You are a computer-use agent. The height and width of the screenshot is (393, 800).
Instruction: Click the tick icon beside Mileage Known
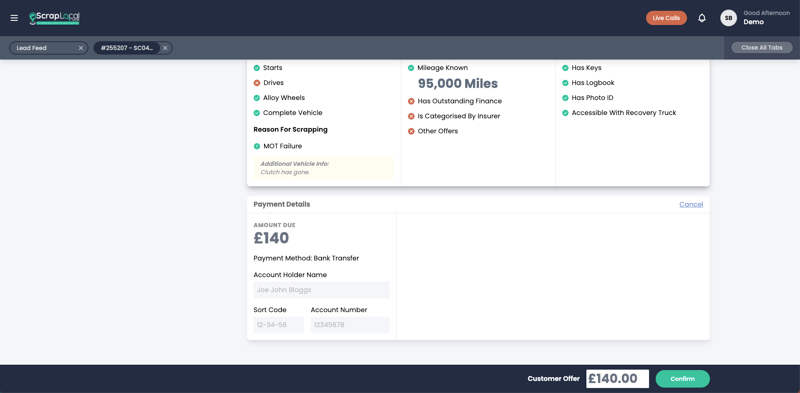pyautogui.click(x=411, y=68)
